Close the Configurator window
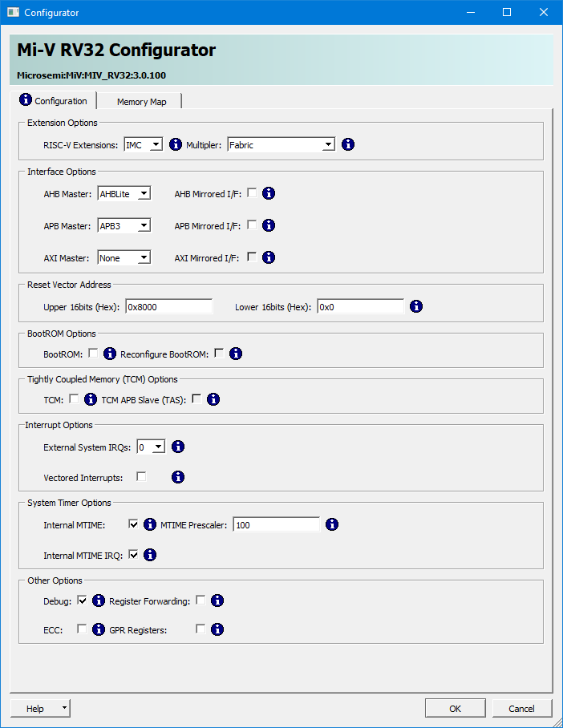The width and height of the screenshot is (563, 728). point(544,13)
